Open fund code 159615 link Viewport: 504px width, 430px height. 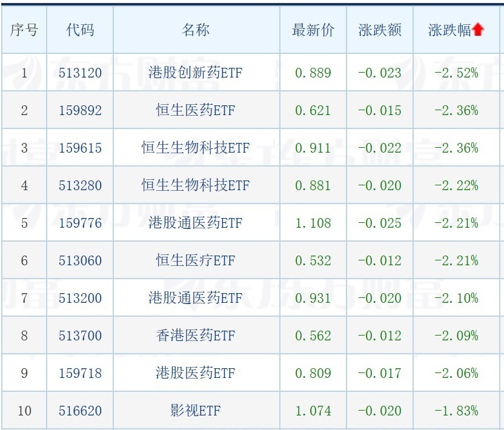click(80, 148)
